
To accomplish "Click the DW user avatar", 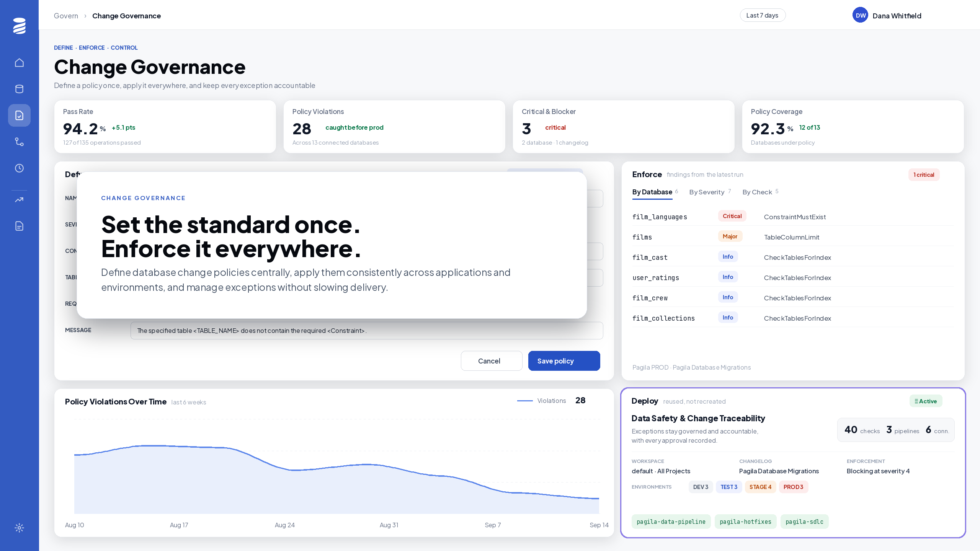I will click(860, 15).
